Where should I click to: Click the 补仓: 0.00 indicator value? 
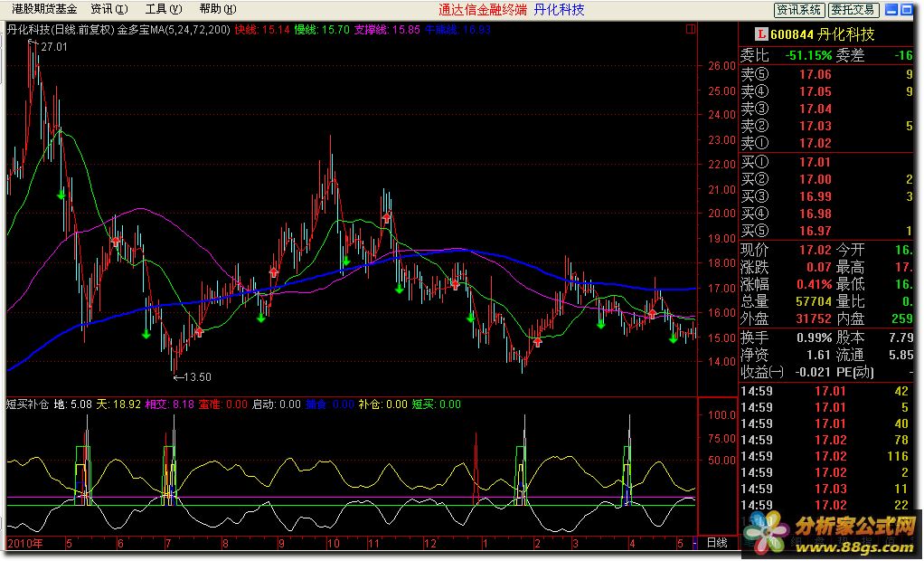382,404
